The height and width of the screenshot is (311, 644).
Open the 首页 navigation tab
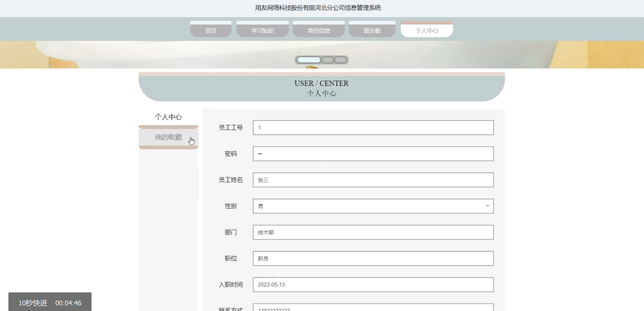click(x=211, y=30)
